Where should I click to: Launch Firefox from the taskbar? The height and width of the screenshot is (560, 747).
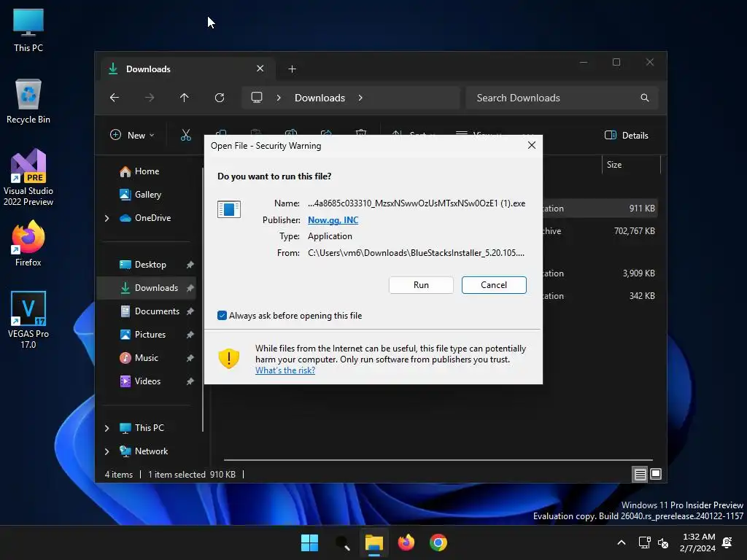point(406,542)
